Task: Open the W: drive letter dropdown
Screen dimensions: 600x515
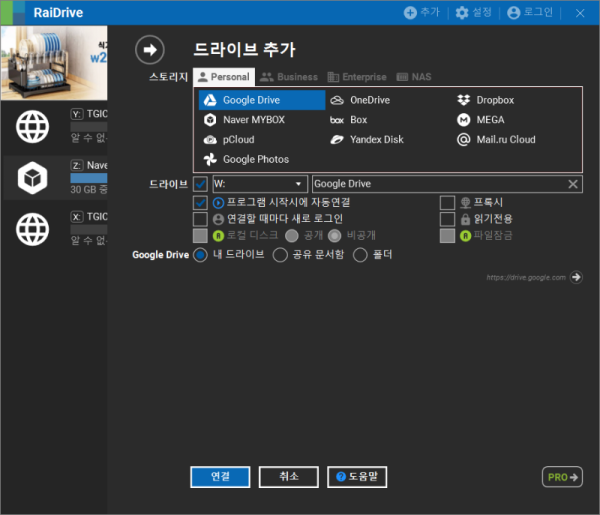Action: coord(260,184)
